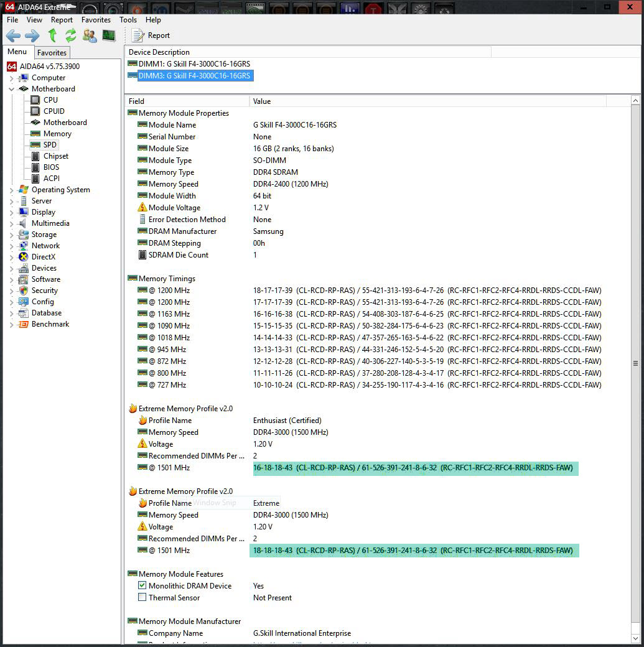This screenshot has width=644, height=647.
Task: Switch to the Menu sidebar tab
Action: tap(17, 52)
